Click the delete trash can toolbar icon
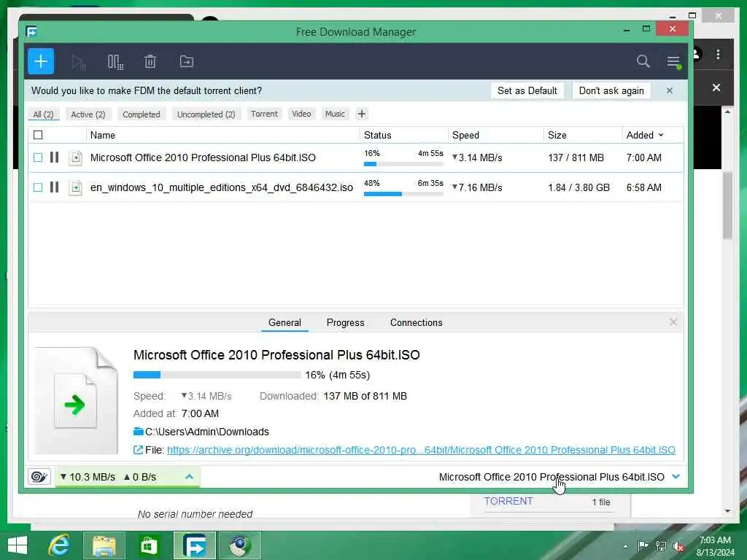Image resolution: width=747 pixels, height=560 pixels. click(x=150, y=61)
